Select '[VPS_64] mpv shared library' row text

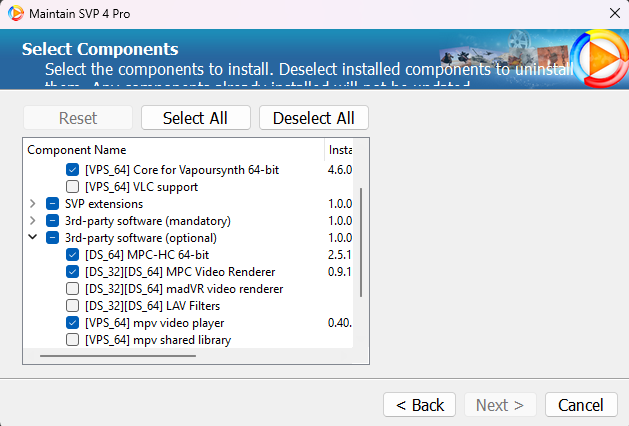coord(158,340)
